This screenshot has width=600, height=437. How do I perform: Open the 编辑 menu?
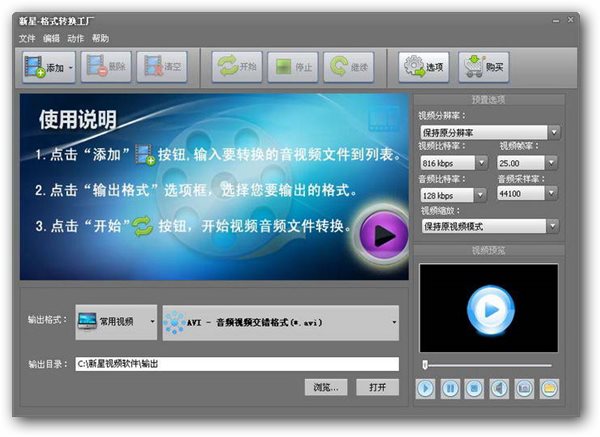(x=51, y=38)
